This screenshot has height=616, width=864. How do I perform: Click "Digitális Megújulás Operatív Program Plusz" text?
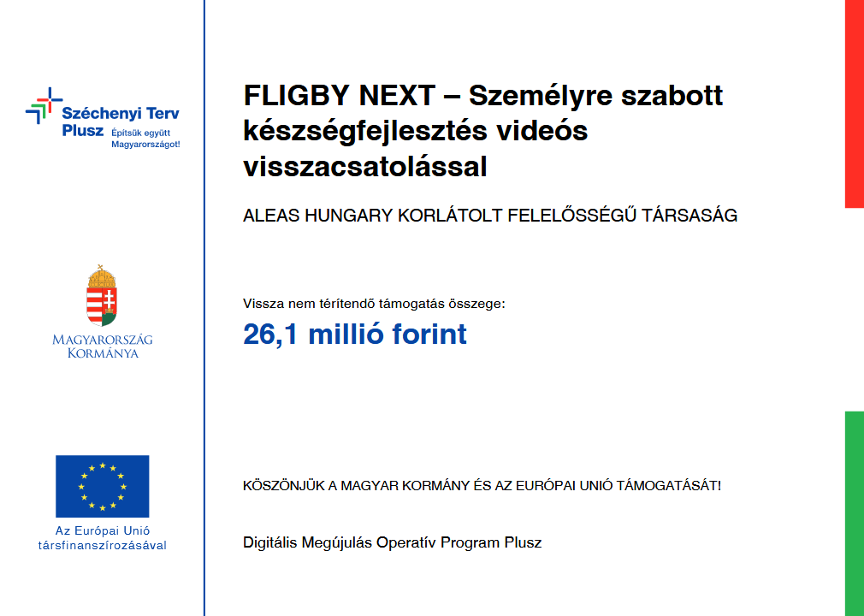(x=392, y=542)
